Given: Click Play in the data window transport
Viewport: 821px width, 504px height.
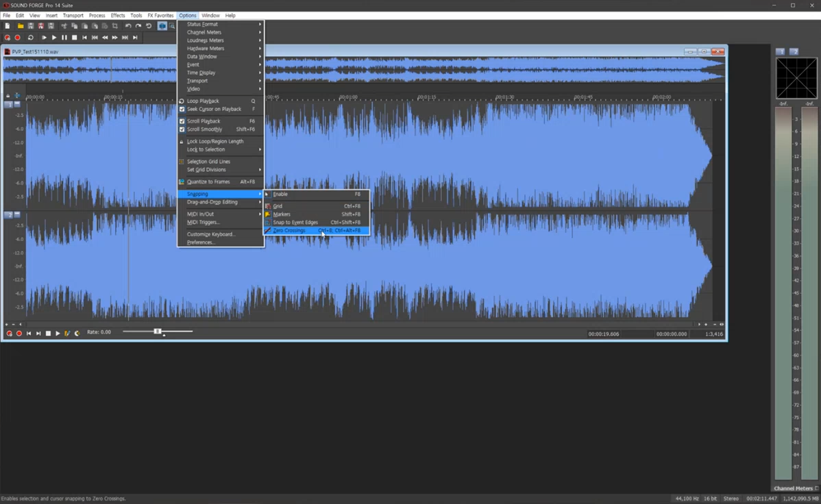Looking at the screenshot, I should (58, 333).
